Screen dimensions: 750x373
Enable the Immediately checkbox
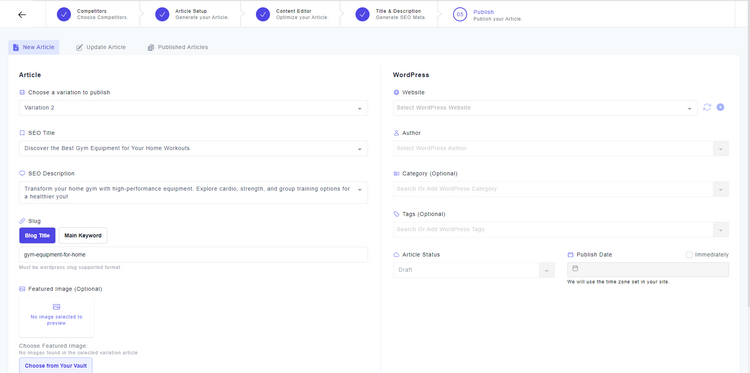(x=689, y=255)
